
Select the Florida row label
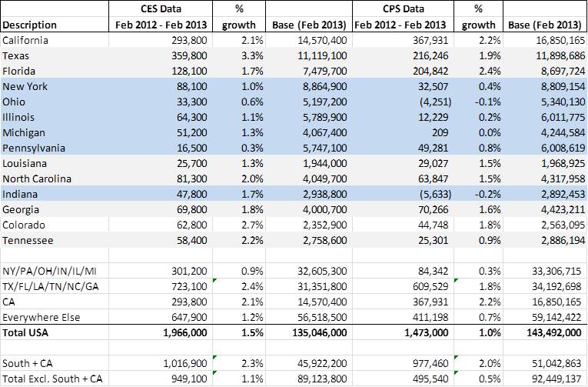(x=18, y=71)
